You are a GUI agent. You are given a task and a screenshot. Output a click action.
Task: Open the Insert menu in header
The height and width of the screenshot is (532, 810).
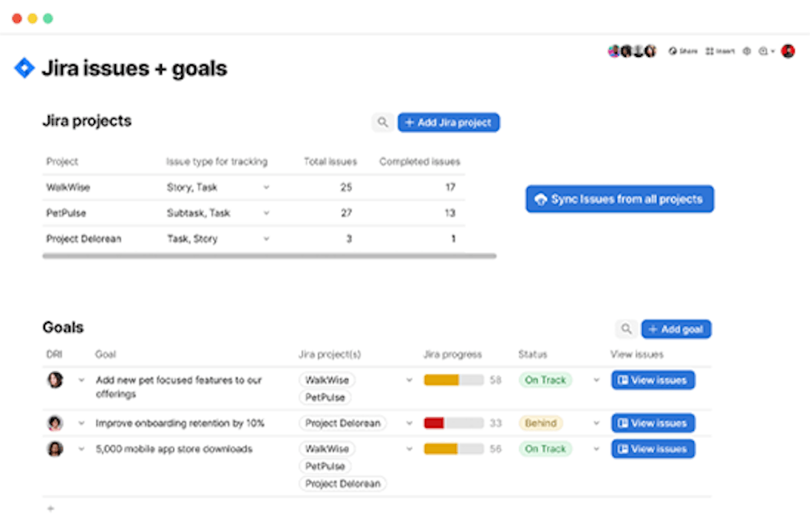pyautogui.click(x=720, y=52)
